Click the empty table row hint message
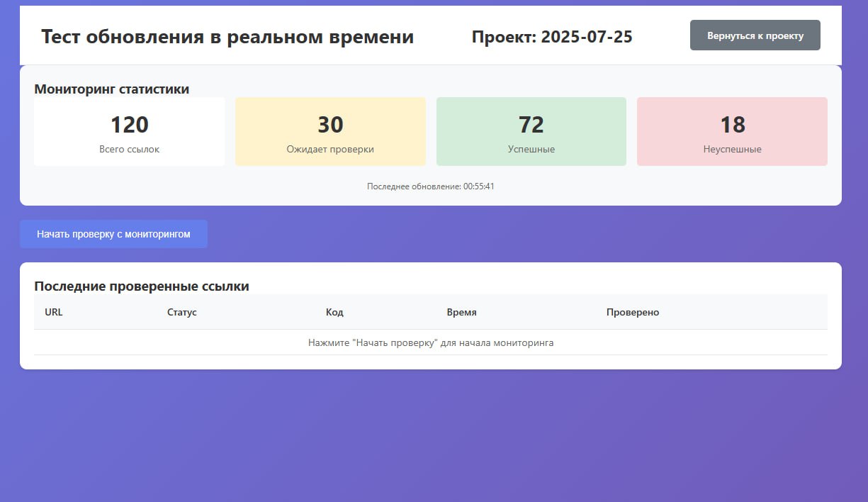This screenshot has height=502, width=868. click(430, 343)
